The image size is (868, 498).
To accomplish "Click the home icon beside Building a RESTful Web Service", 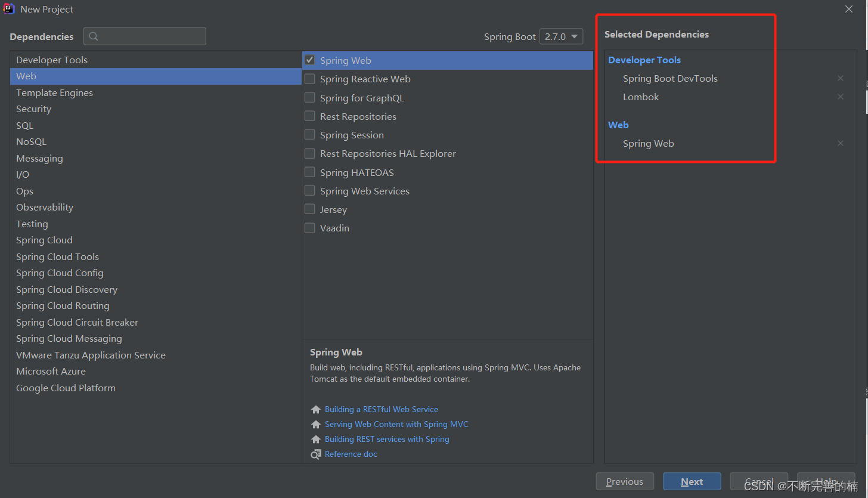I will coord(316,410).
